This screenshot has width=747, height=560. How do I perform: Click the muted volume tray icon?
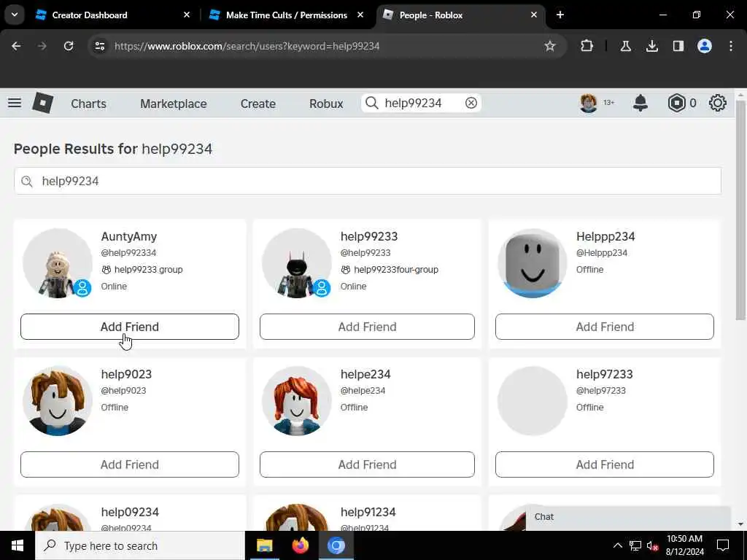pyautogui.click(x=652, y=545)
